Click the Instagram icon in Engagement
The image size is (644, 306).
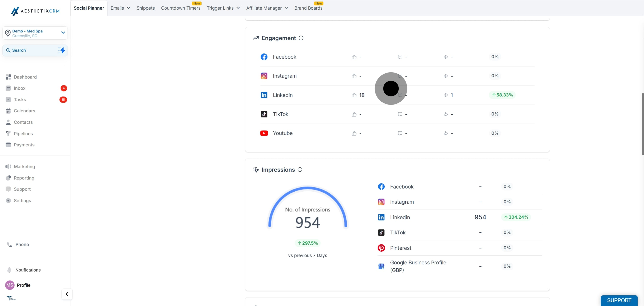[x=264, y=76]
